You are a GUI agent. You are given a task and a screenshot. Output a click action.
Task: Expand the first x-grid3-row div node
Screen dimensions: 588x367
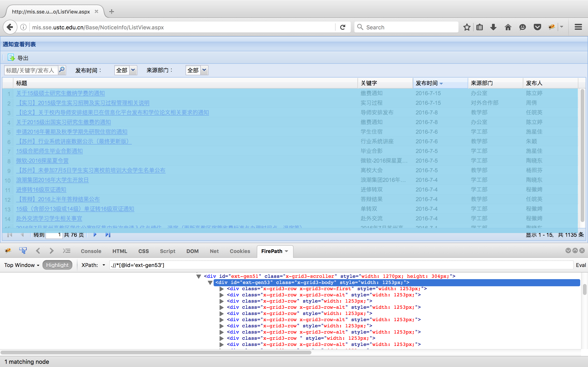(221, 289)
